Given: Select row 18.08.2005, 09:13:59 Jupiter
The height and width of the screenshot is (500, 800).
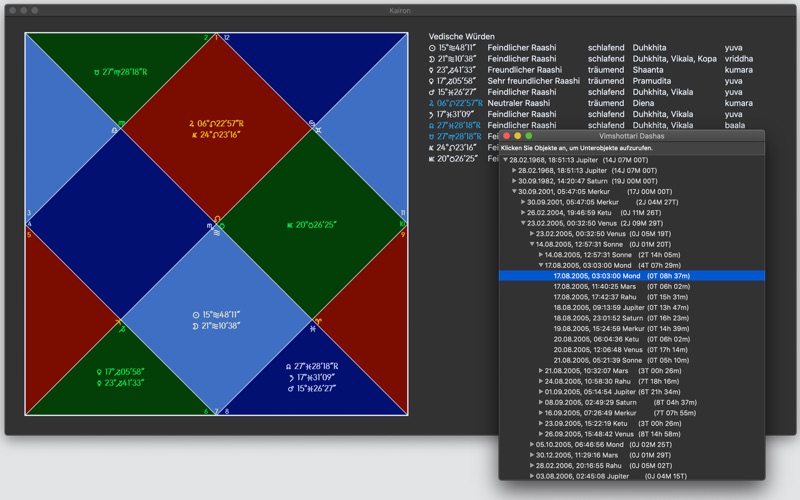Looking at the screenshot, I should tap(632, 308).
